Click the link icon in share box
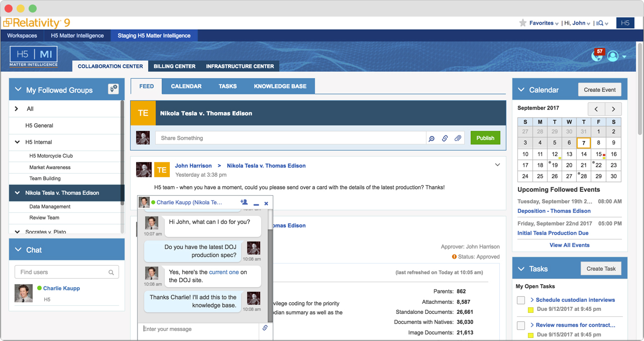644x341 pixels. (x=445, y=138)
